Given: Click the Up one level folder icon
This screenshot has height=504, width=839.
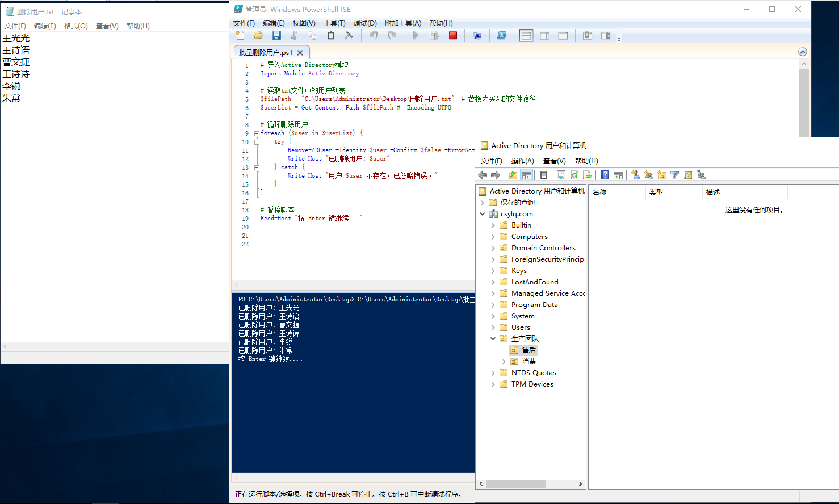Looking at the screenshot, I should (513, 175).
